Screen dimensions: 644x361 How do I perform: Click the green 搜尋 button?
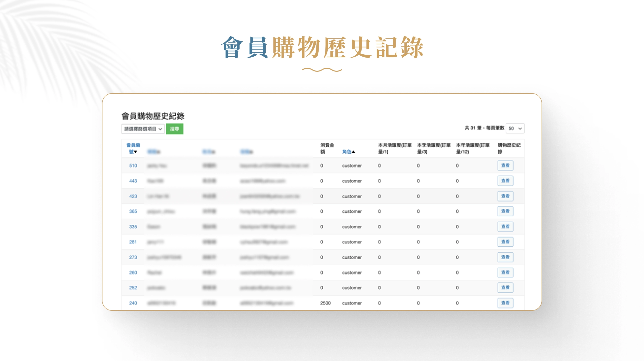[174, 129]
